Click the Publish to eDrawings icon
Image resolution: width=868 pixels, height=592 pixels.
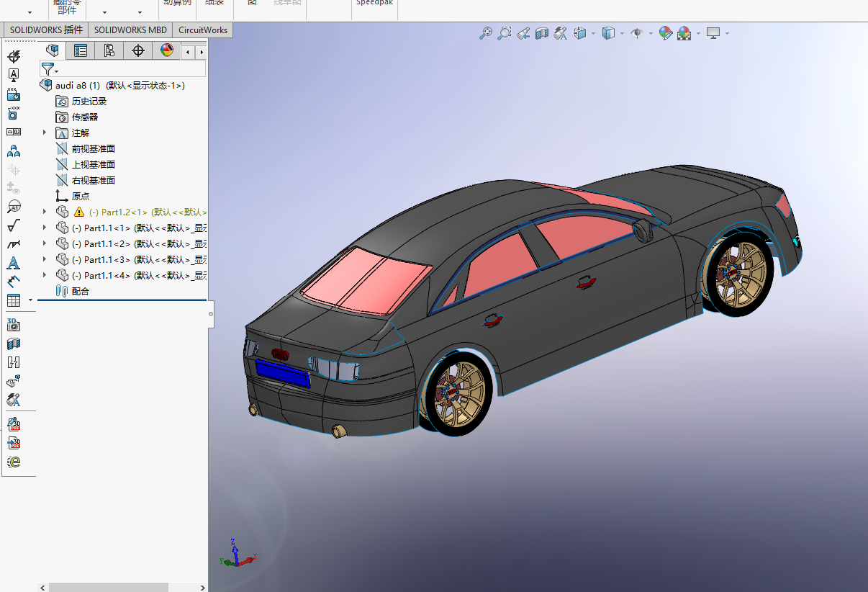13,462
